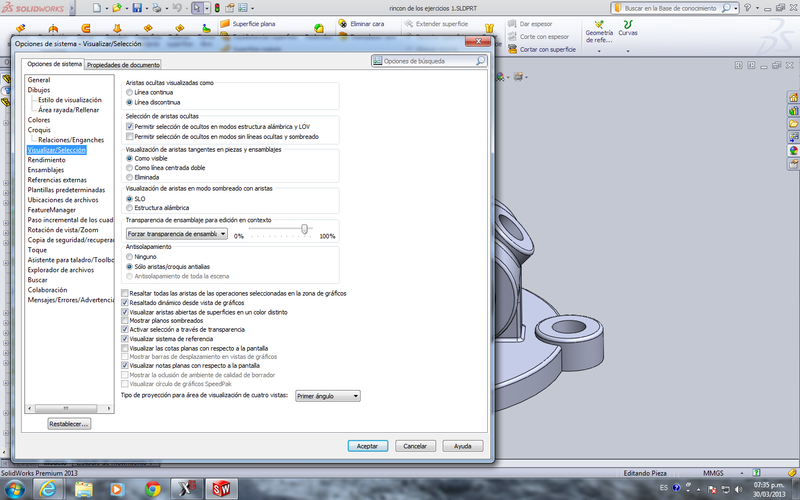
Task: Click the Rebuild traffic light icon
Action: pyautogui.click(x=217, y=8)
